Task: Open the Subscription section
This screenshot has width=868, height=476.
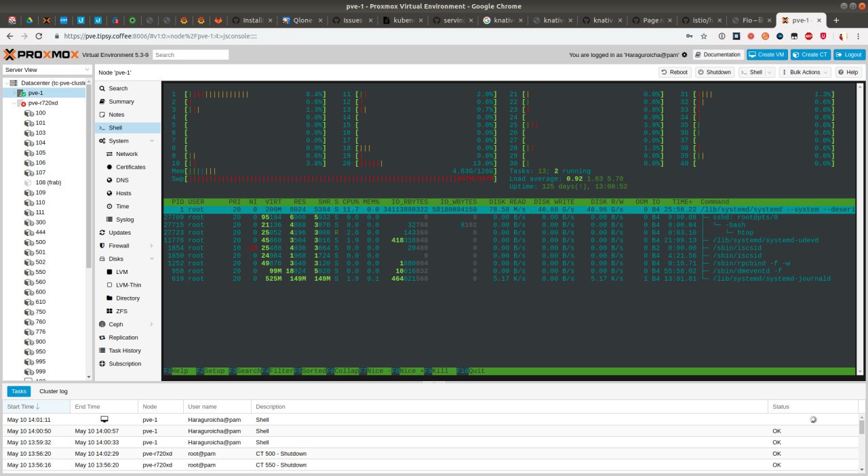Action: tap(125, 364)
